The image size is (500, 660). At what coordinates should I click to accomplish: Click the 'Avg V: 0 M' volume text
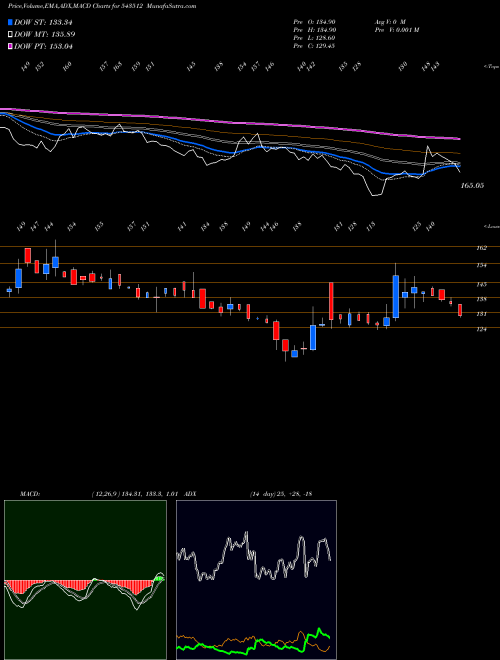[389, 21]
